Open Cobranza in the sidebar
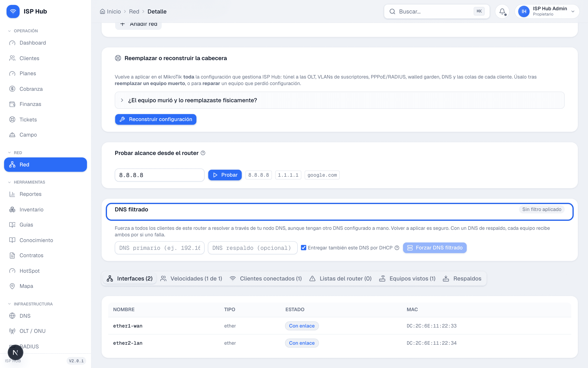Image resolution: width=588 pixels, height=368 pixels. coord(46,89)
